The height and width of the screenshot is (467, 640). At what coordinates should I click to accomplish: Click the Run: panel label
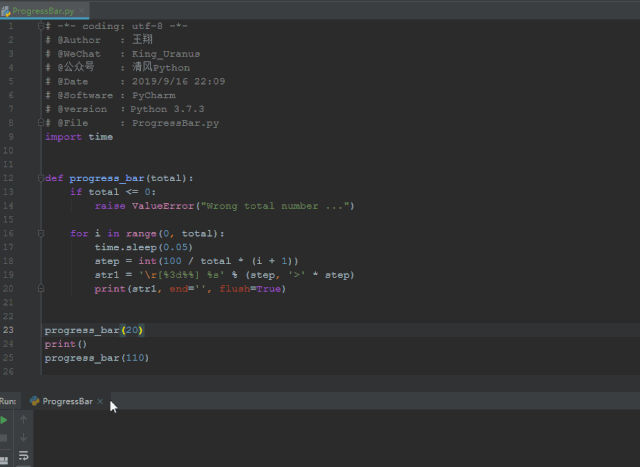[8, 401]
